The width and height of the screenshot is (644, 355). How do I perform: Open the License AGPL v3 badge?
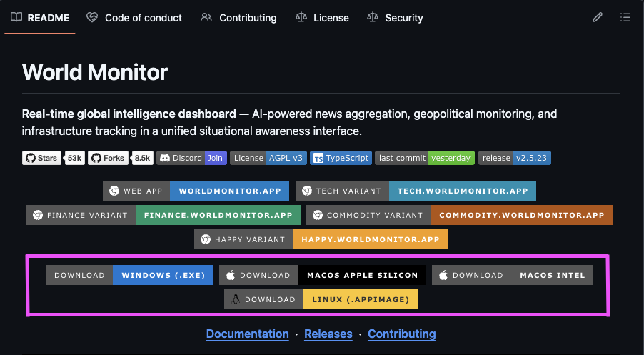point(268,158)
